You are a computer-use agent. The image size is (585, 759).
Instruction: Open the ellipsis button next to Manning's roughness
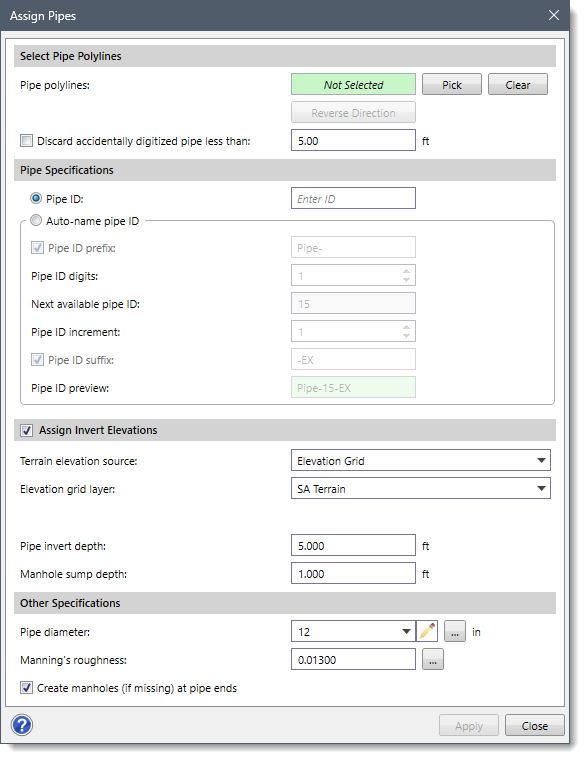point(433,660)
